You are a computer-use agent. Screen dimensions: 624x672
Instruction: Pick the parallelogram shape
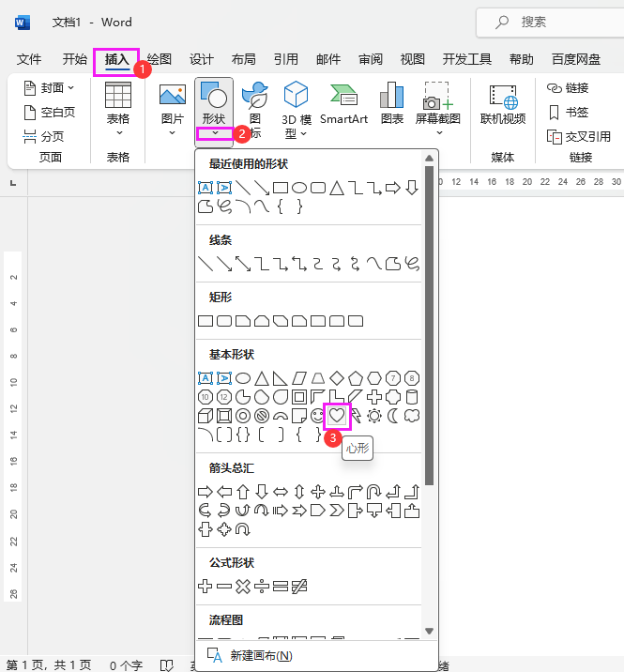pyautogui.click(x=299, y=378)
